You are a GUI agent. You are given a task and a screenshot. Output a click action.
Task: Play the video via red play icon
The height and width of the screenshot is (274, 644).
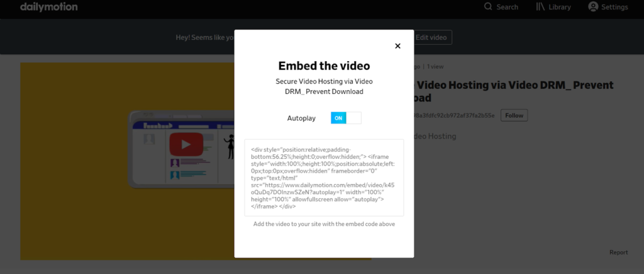(186, 144)
